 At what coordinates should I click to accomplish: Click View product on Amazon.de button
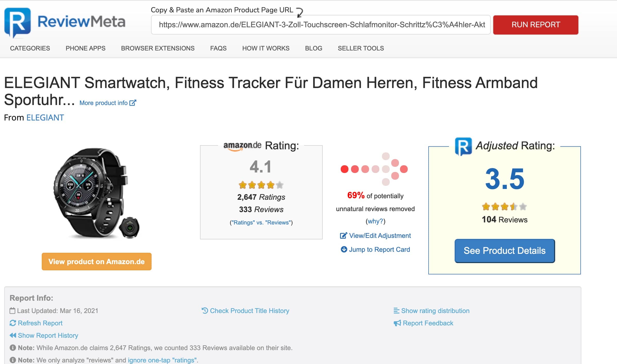click(96, 262)
